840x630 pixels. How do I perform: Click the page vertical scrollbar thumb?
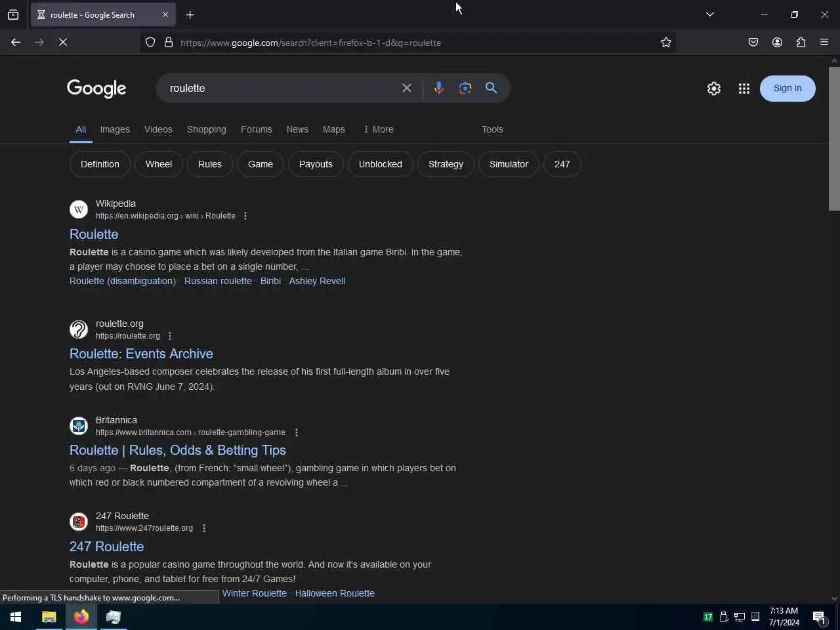pos(834,138)
